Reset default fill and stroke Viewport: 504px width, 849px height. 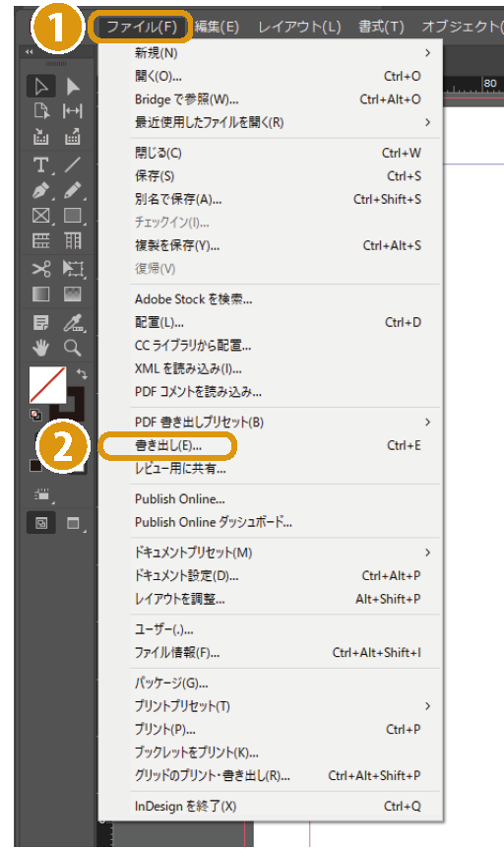pos(35,416)
